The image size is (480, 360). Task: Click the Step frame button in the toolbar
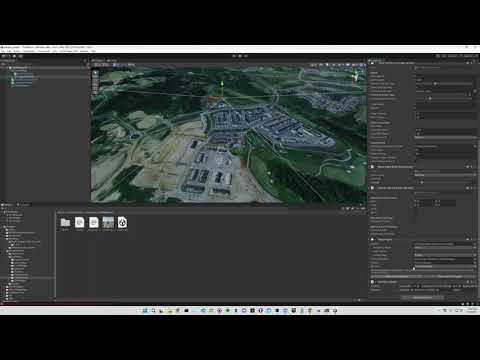[x=246, y=56]
